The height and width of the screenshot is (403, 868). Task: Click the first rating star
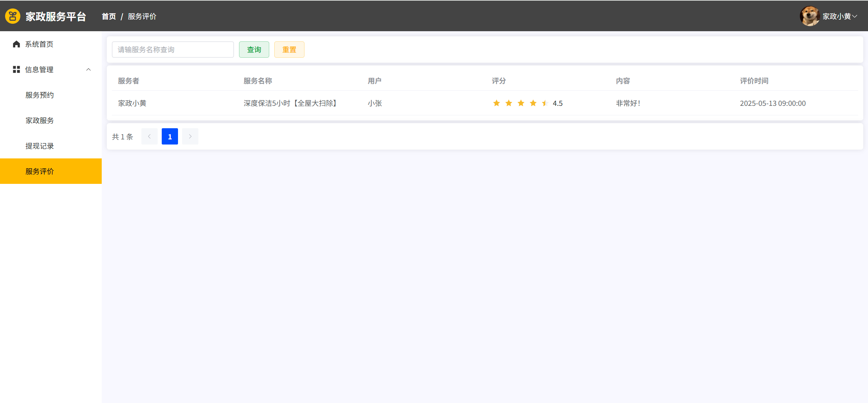point(496,103)
